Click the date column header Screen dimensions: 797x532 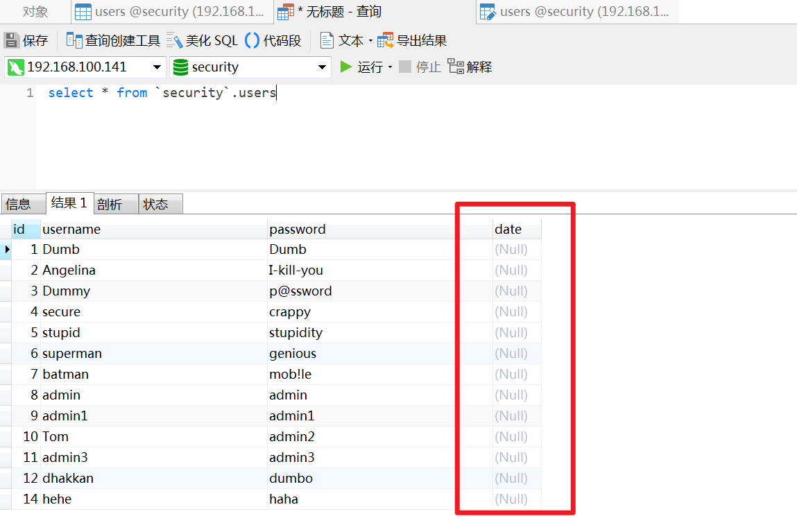[x=517, y=229]
